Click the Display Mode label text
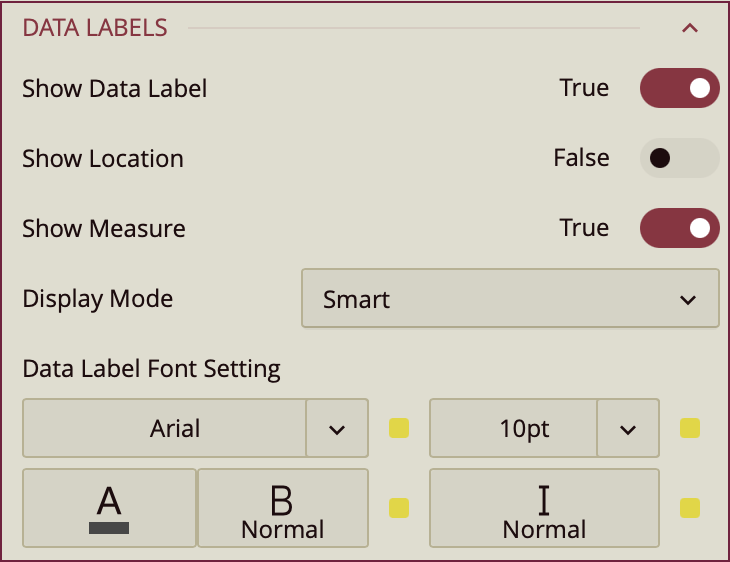The width and height of the screenshot is (730, 562). [x=98, y=298]
